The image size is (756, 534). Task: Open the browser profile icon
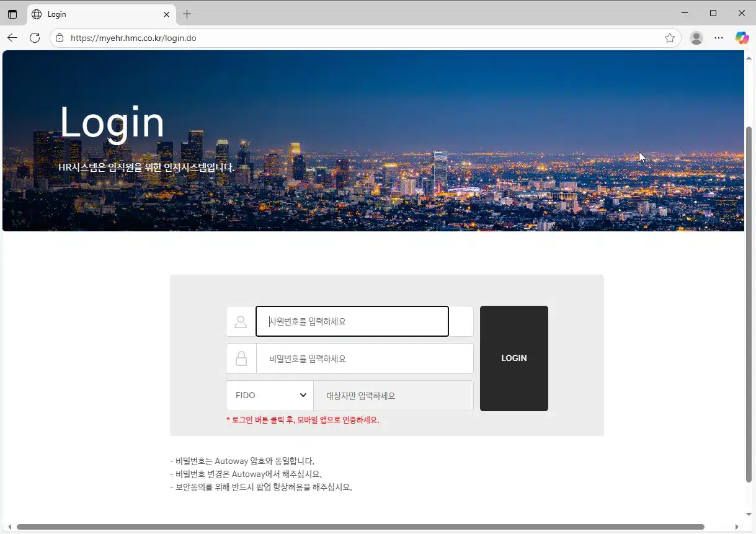[x=696, y=38]
